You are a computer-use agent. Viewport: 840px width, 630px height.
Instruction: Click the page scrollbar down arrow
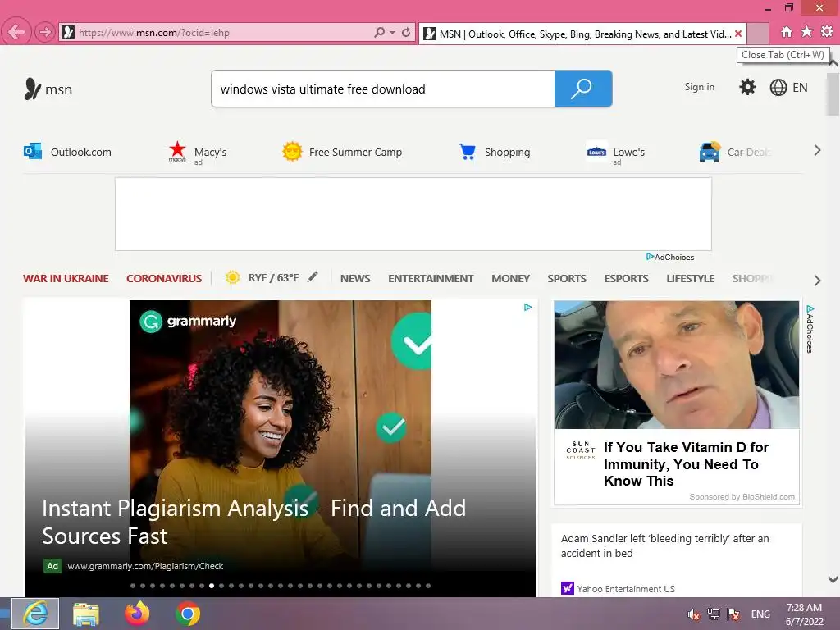click(833, 579)
